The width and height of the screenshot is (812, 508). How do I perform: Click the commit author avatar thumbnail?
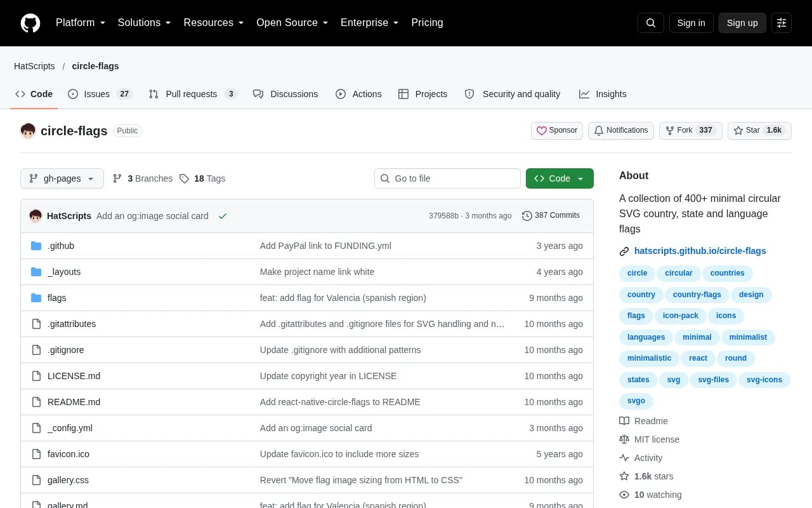click(36, 216)
